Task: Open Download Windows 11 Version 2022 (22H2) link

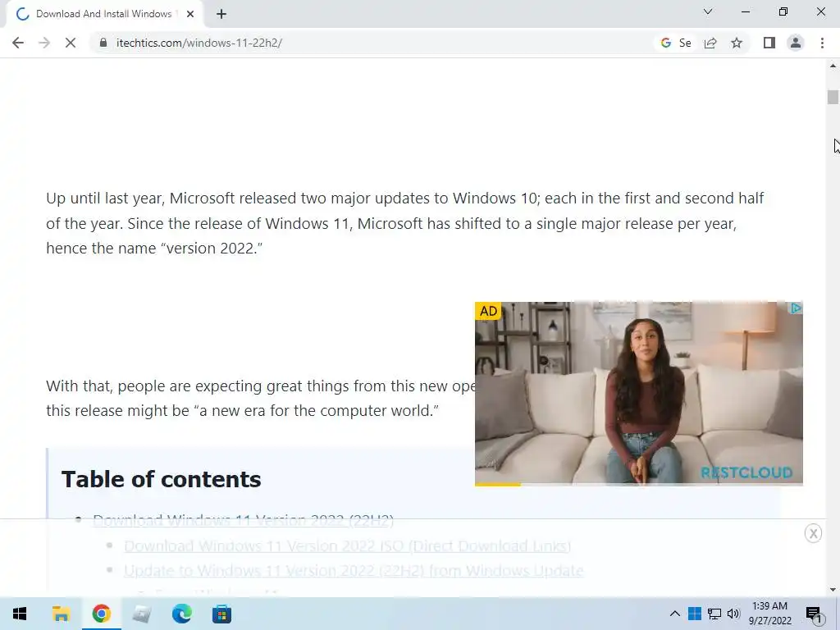Action: tap(243, 520)
